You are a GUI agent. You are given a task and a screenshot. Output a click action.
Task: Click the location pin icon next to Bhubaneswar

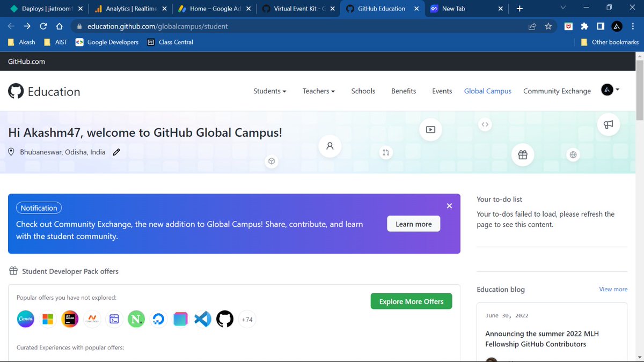point(11,152)
